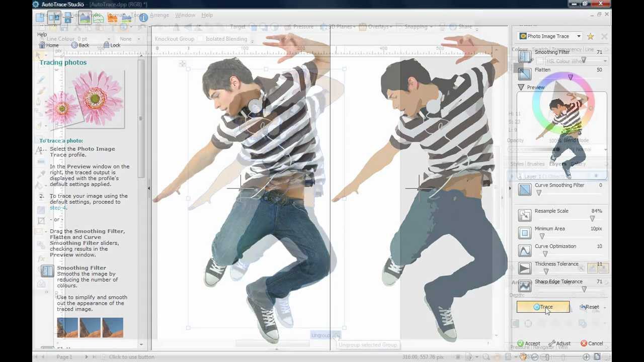Image resolution: width=644 pixels, height=362 pixels.
Task: Click the Resample Scale slider handle
Action: coord(592,219)
